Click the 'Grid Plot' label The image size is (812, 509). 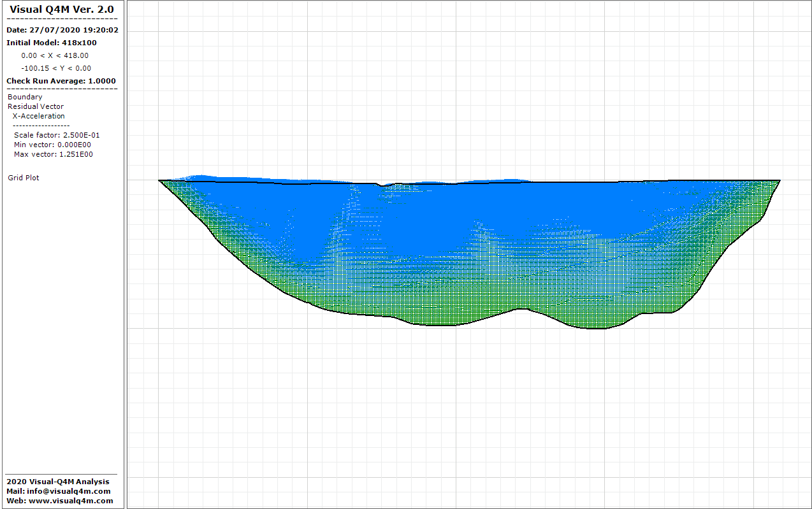24,178
